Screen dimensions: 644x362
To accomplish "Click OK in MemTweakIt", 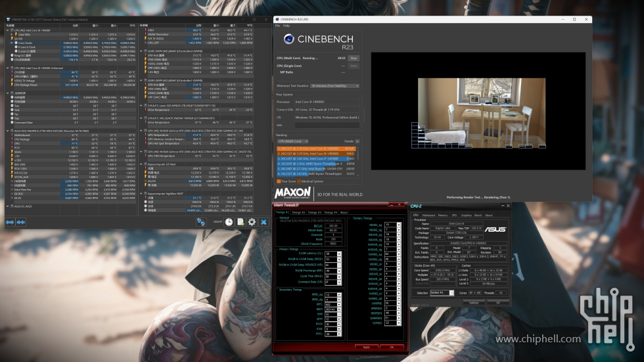I will tap(392, 348).
